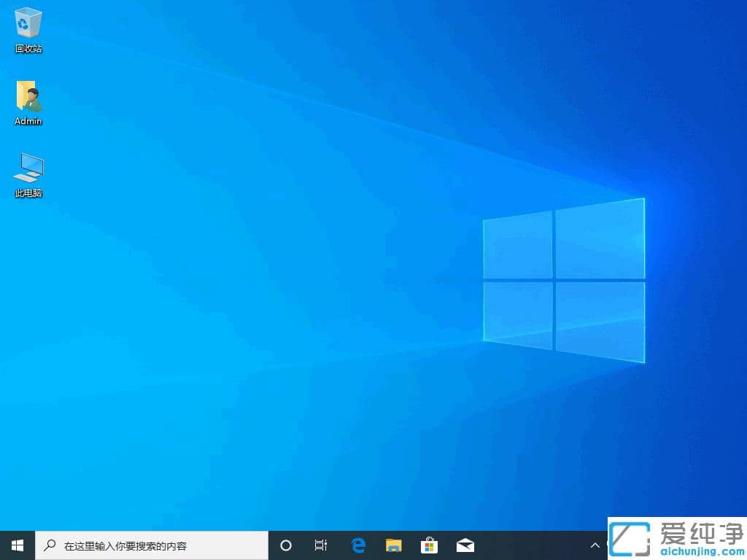The image size is (747, 560).
Task: Launch Microsoft Edge from the taskbar
Action: 357,545
